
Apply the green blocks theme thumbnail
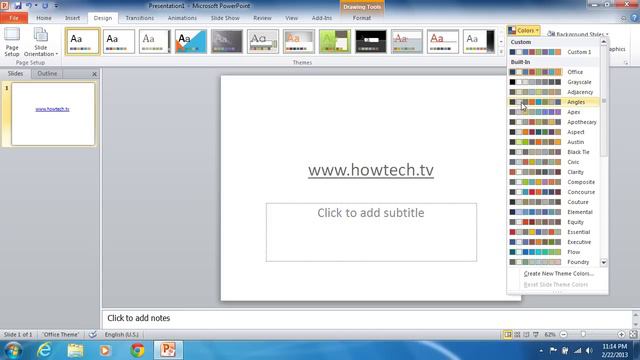[x=335, y=41]
